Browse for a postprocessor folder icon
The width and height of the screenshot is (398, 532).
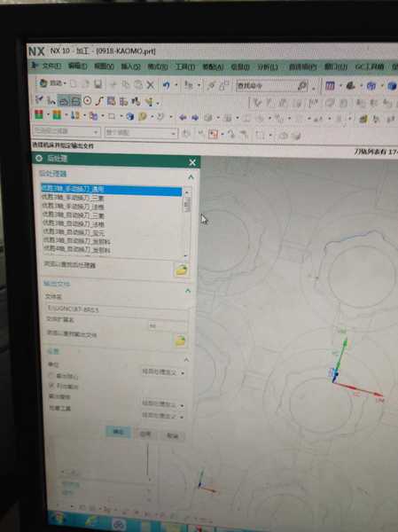click(181, 270)
